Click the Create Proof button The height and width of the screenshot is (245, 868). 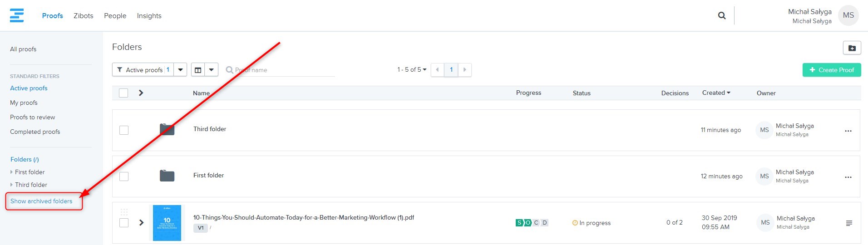click(831, 70)
